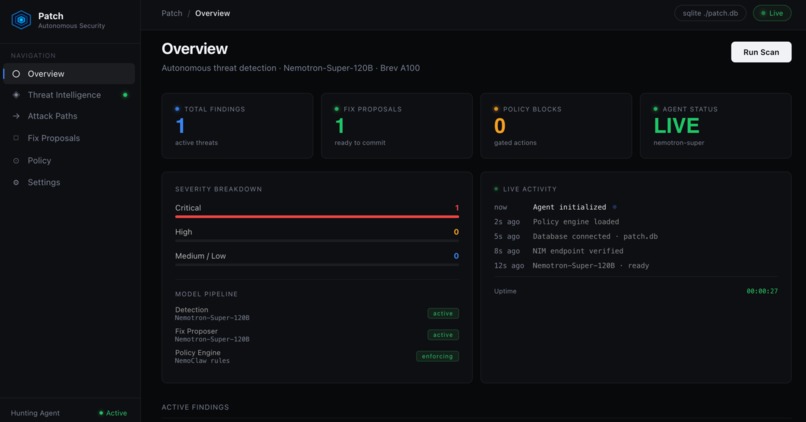Click the Active status text at bottom
Screen dimensions: 806x422
click(x=116, y=413)
